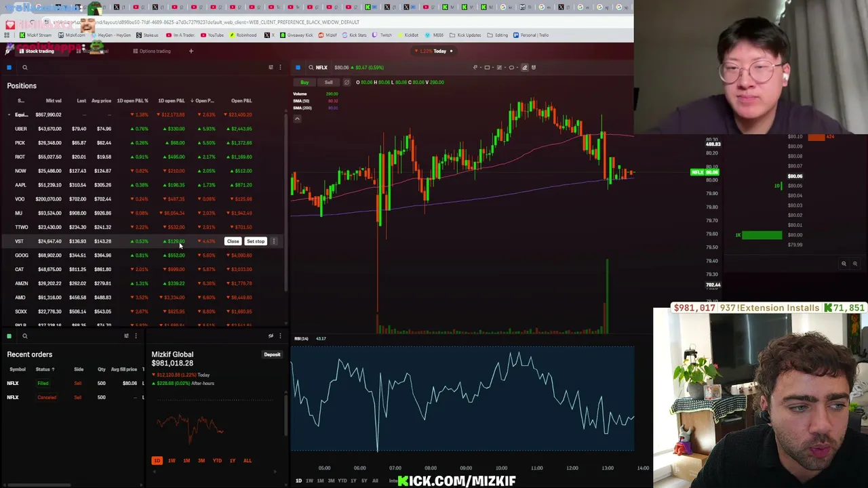Click the Buy button on the chart

pyautogui.click(x=304, y=83)
